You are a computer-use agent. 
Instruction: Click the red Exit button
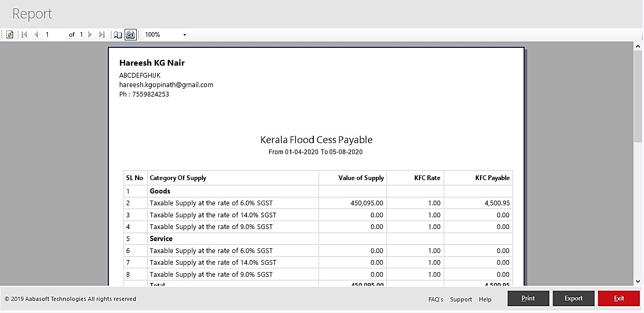[x=619, y=298]
